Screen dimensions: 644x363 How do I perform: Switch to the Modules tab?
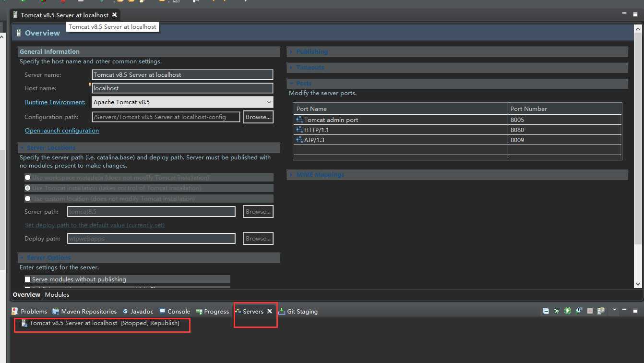tap(57, 294)
